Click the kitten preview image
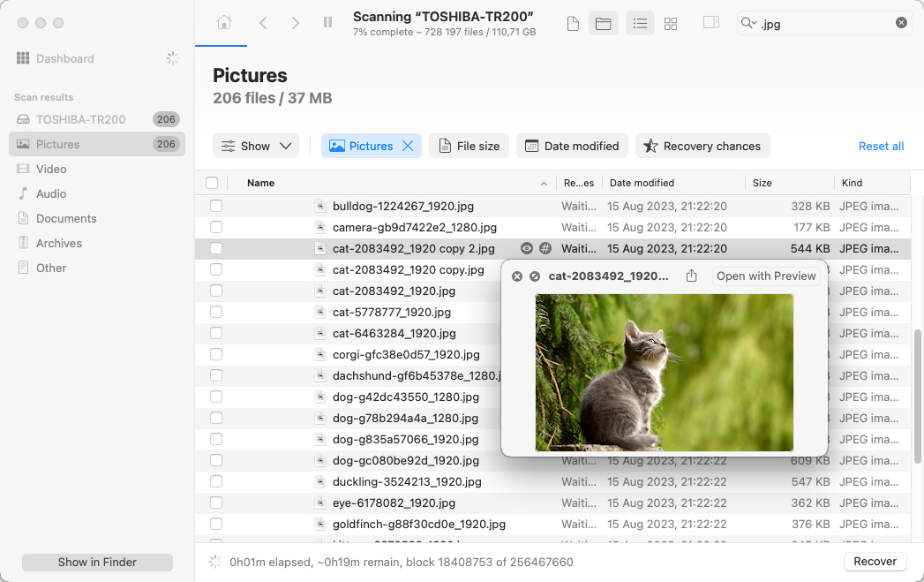Viewport: 924px width, 582px height. (x=665, y=373)
